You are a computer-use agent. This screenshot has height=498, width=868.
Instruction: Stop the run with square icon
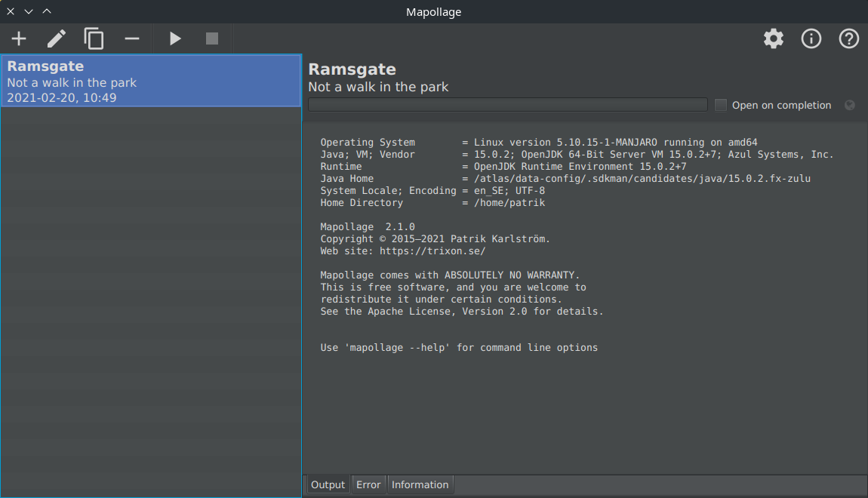212,38
